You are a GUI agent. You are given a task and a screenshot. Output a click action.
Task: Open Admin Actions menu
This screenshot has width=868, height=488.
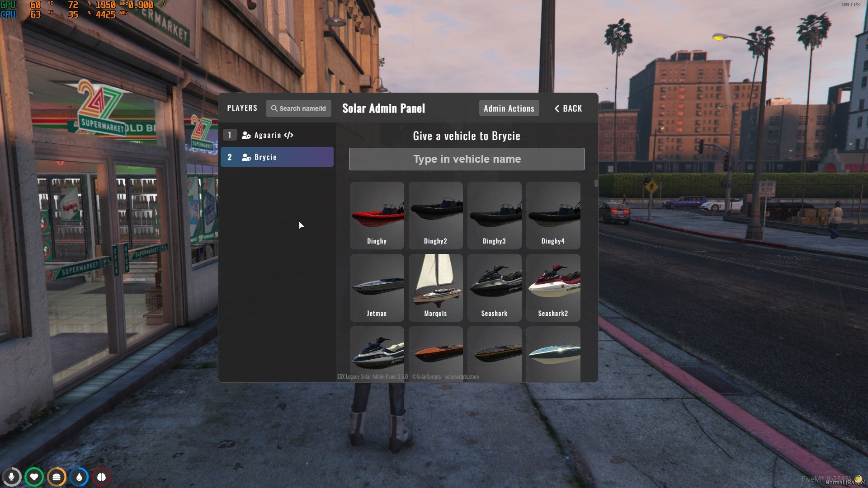(x=509, y=108)
